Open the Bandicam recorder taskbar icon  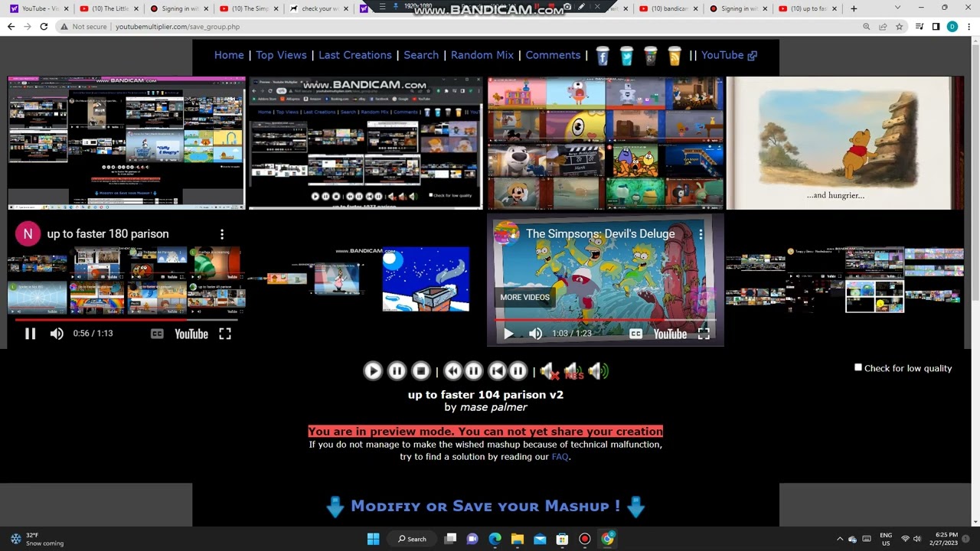(x=585, y=539)
